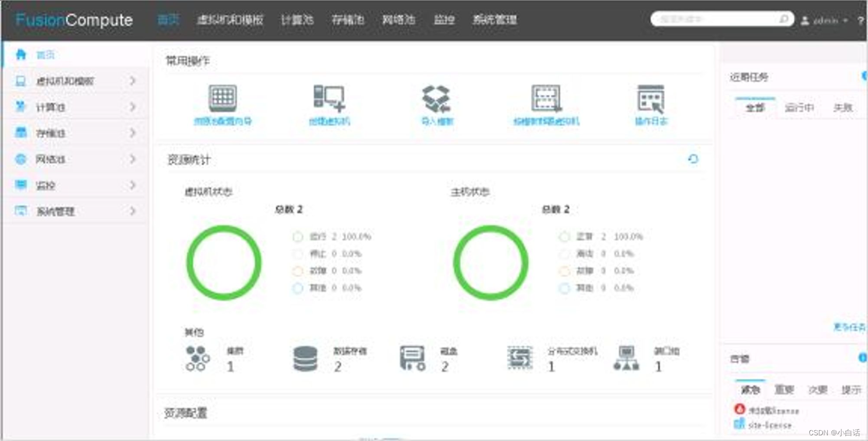Switch to the 重要 alarm tab
Screen dimensions: 868x441
click(784, 390)
